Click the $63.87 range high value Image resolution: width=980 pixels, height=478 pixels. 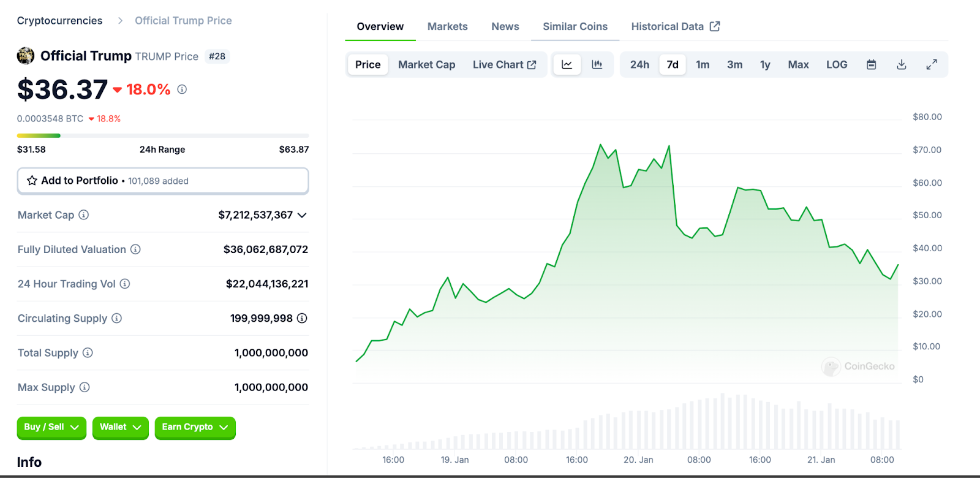click(294, 150)
